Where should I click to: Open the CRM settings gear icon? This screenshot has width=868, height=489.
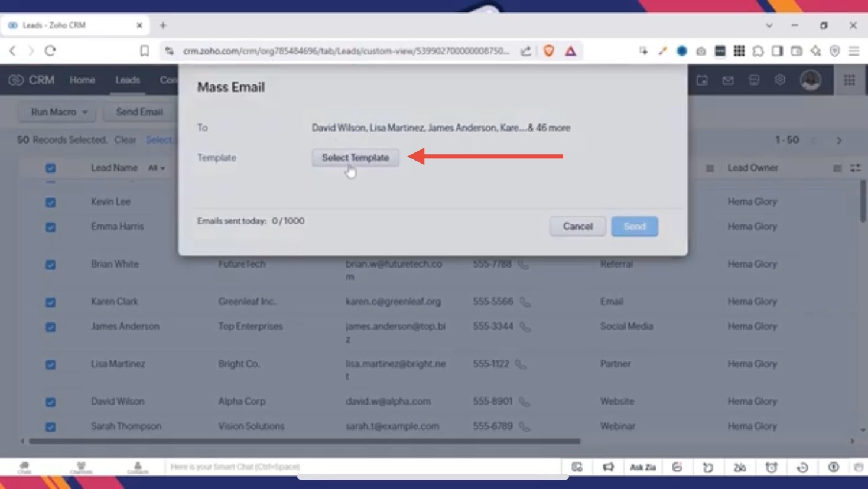pyautogui.click(x=780, y=80)
